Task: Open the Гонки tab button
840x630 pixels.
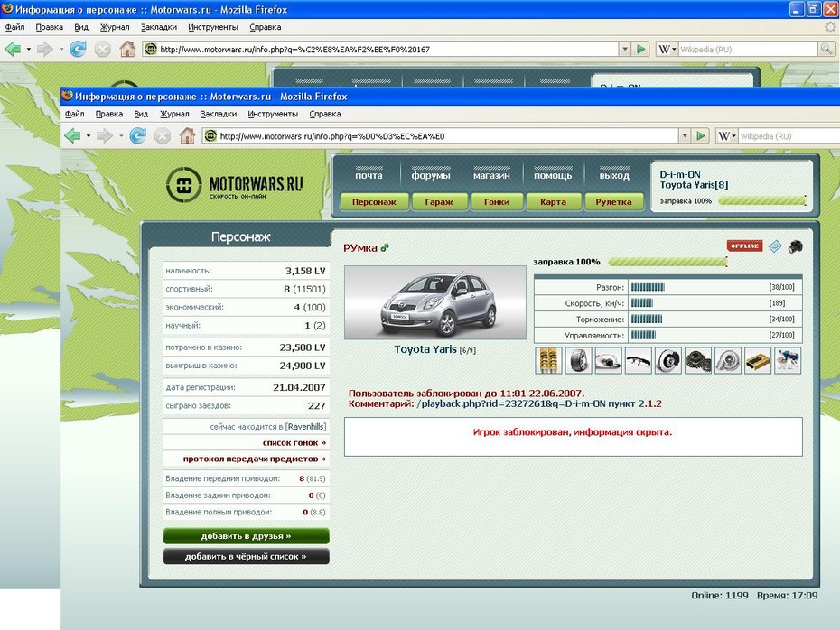Action: coord(496,202)
